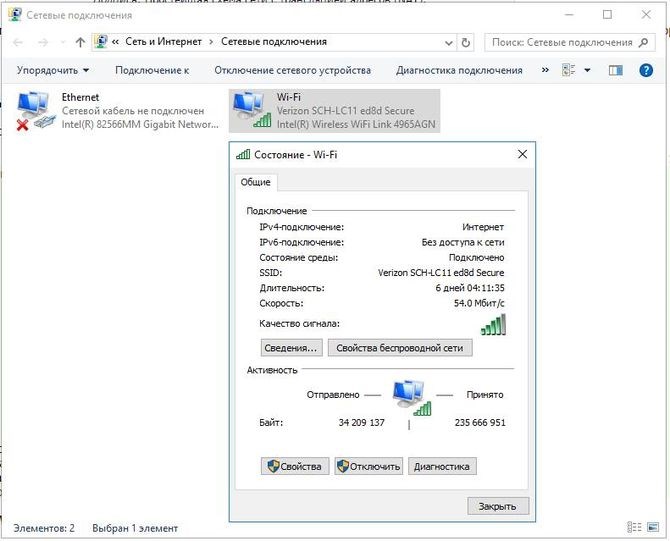Expand the Упорядочить dropdown menu

click(53, 70)
